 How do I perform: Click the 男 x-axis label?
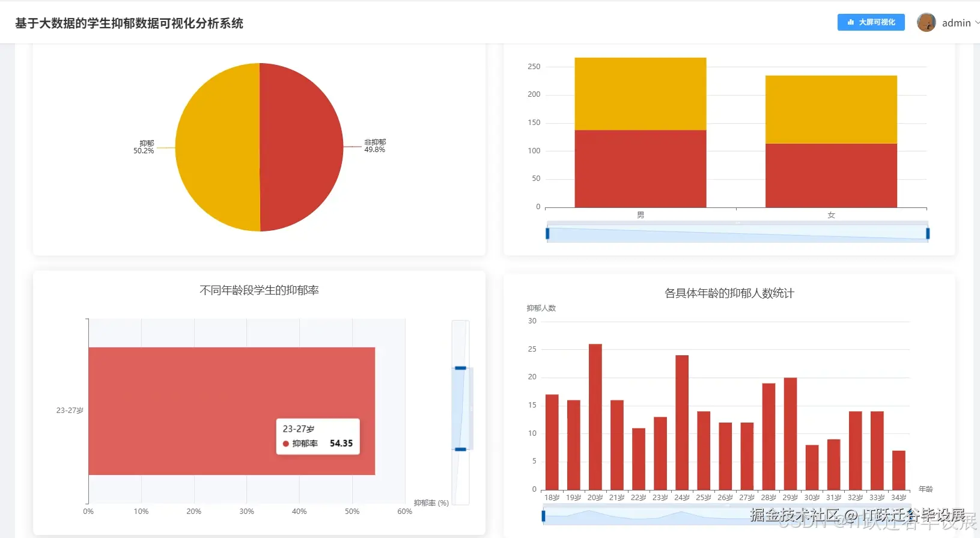[641, 215]
